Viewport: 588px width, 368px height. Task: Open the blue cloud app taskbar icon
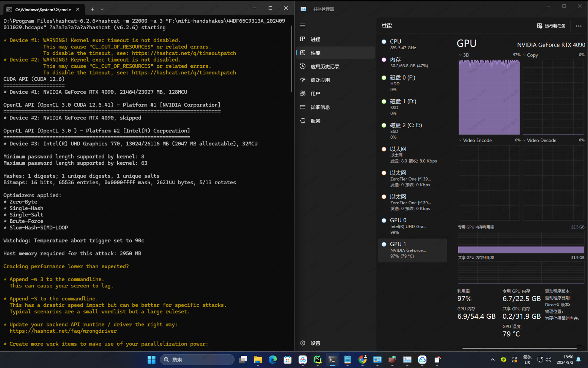(x=422, y=359)
